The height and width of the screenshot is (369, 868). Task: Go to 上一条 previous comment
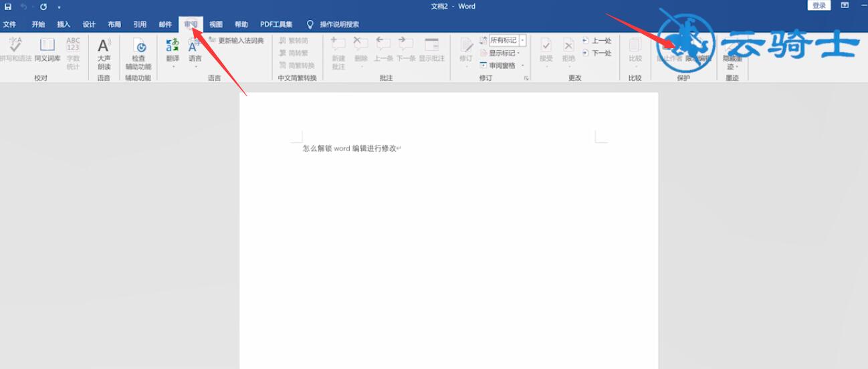[x=383, y=50]
